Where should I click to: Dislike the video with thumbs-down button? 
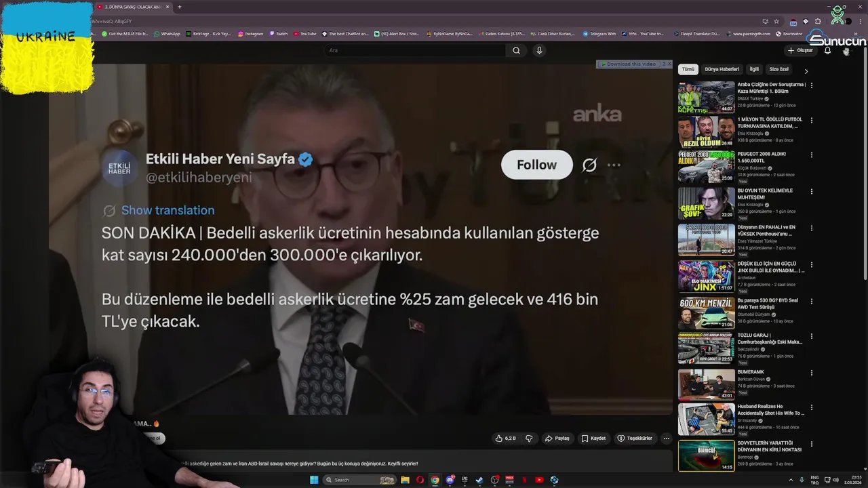point(529,439)
